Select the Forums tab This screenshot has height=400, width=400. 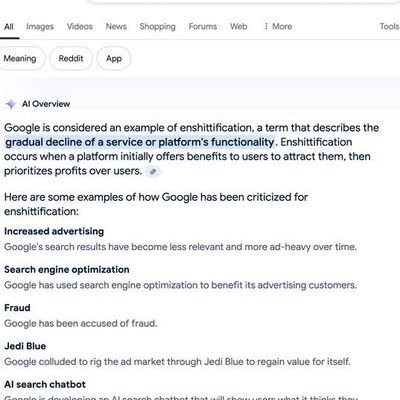pos(203,26)
